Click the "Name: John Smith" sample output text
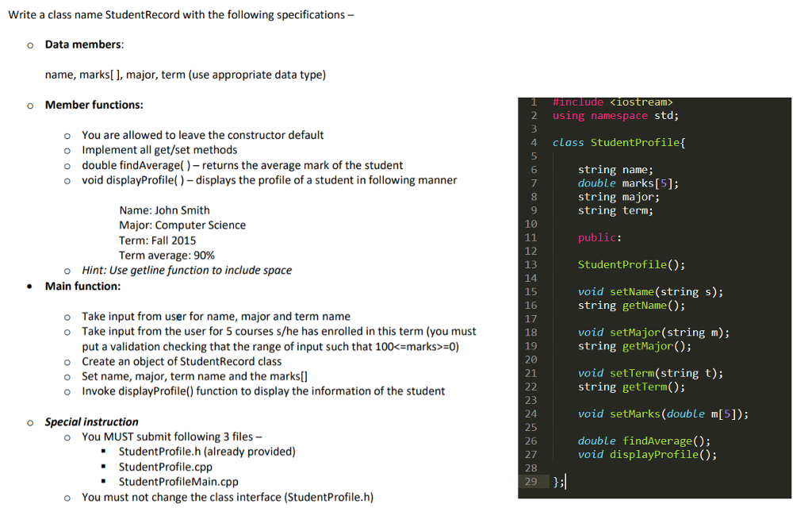Image resolution: width=812 pixels, height=508 pixels. [x=164, y=210]
